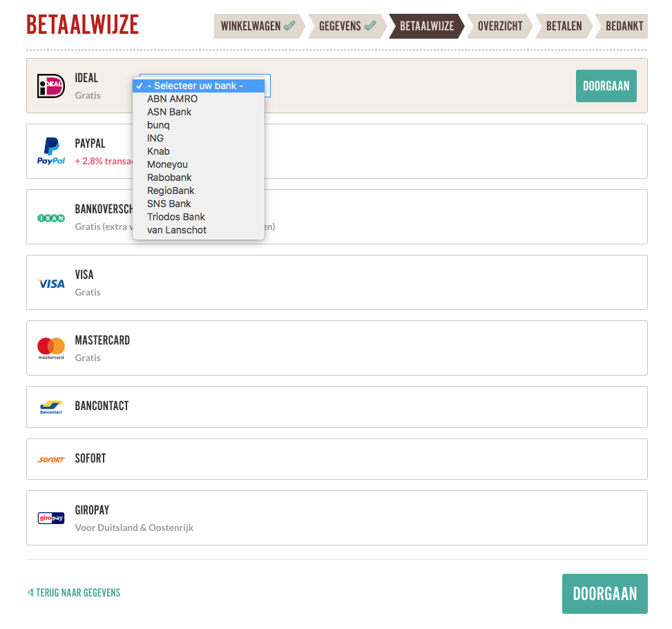Click the Sofort logo icon
This screenshot has height=629, width=672.
51,460
